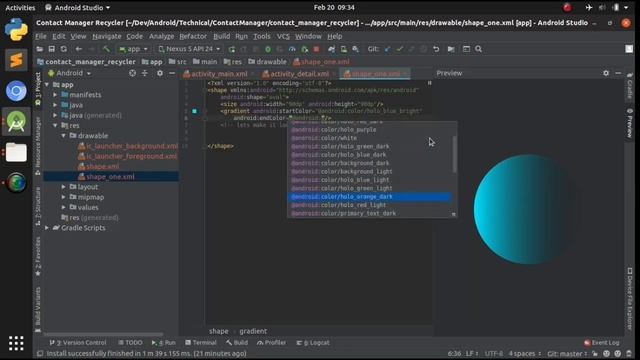This screenshot has width=640, height=360.
Task: Open the Build menu
Action: (x=222, y=36)
